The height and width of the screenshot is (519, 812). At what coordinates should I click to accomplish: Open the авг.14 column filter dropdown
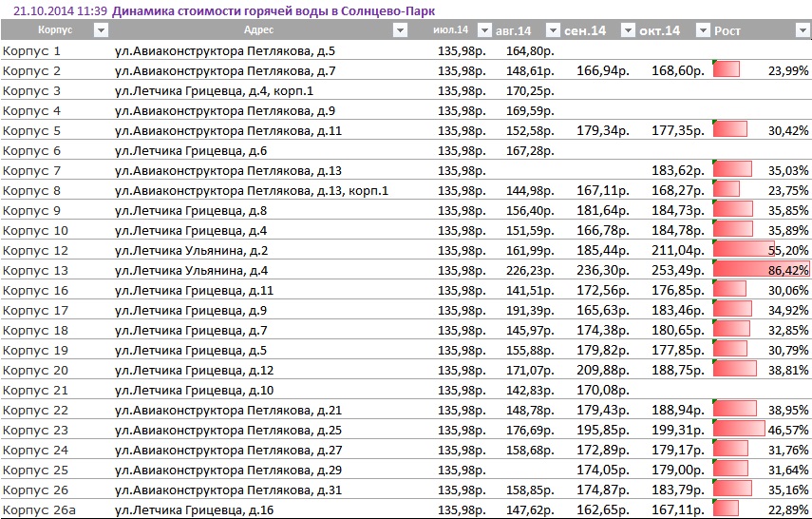[553, 30]
